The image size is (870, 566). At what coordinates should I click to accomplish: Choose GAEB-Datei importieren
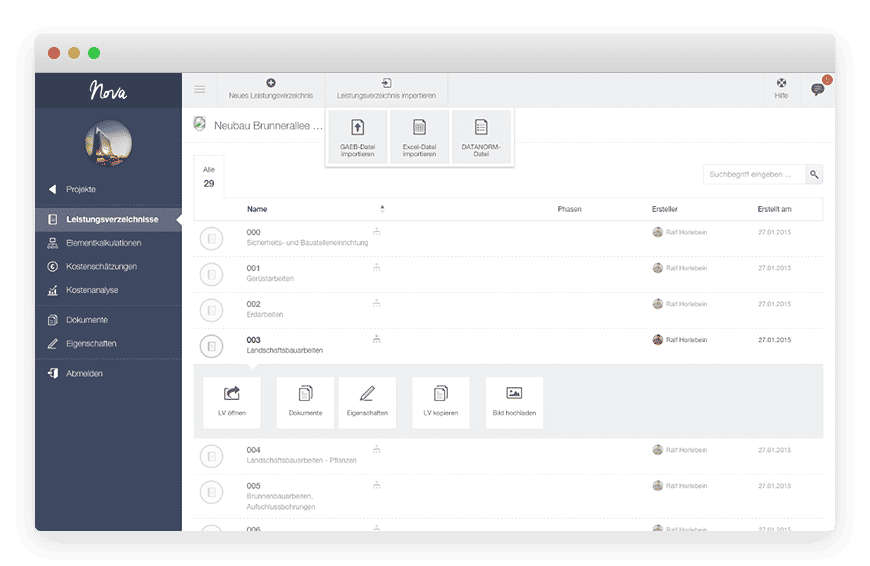click(x=358, y=137)
